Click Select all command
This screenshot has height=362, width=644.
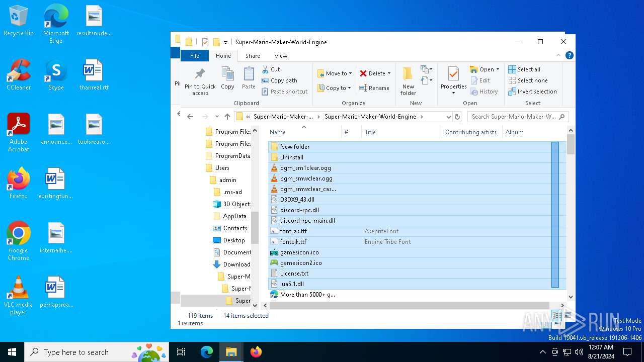[x=524, y=69]
